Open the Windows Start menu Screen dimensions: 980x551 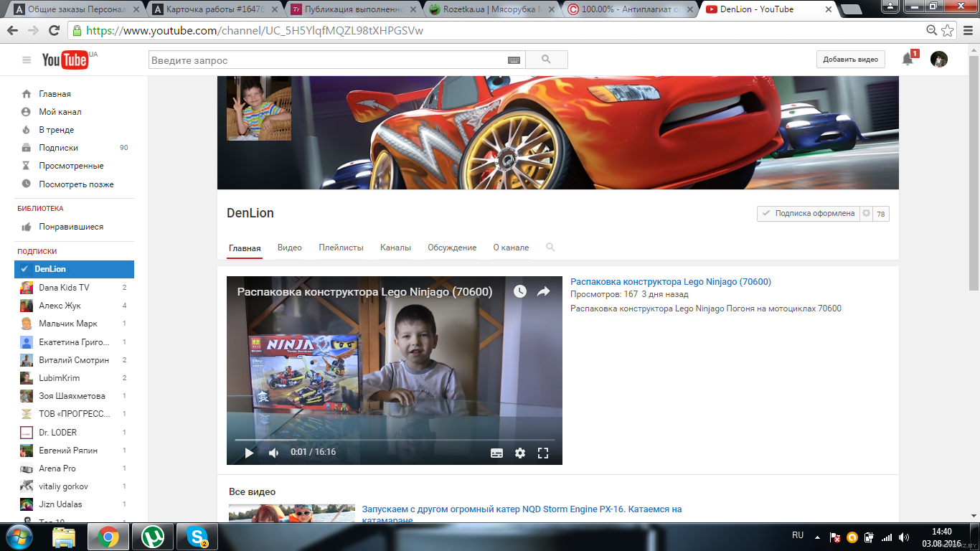pos(19,536)
